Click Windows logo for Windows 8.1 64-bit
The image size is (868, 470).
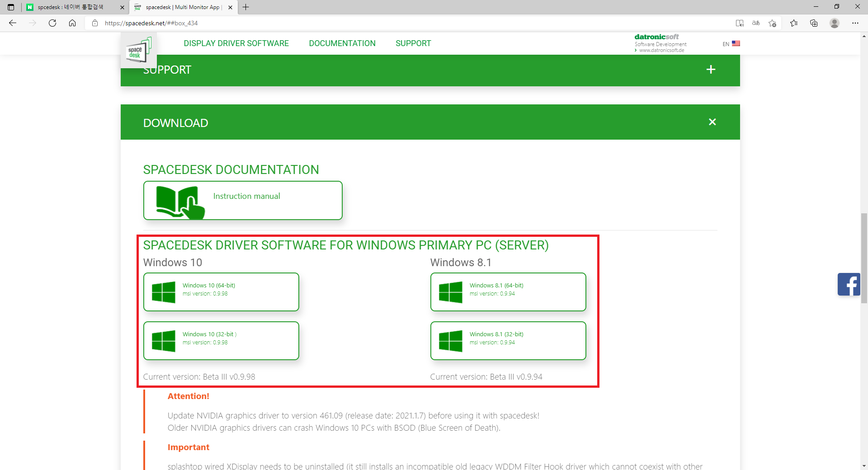tap(450, 292)
